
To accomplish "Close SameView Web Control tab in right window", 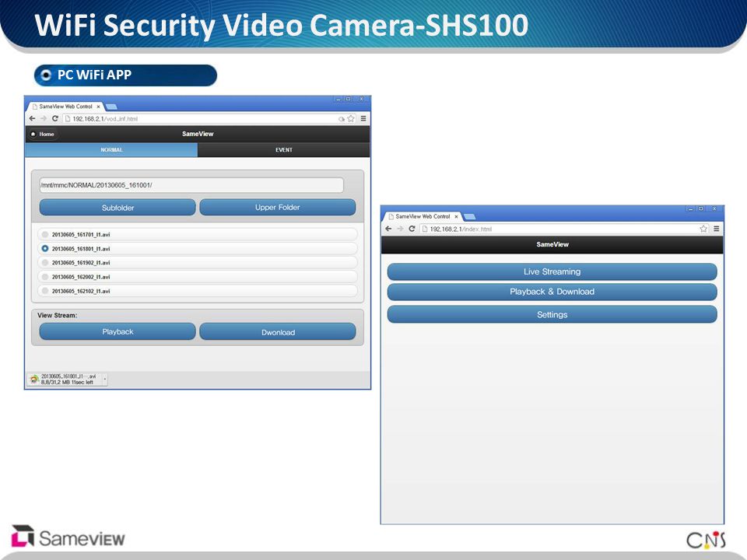I will (x=456, y=217).
